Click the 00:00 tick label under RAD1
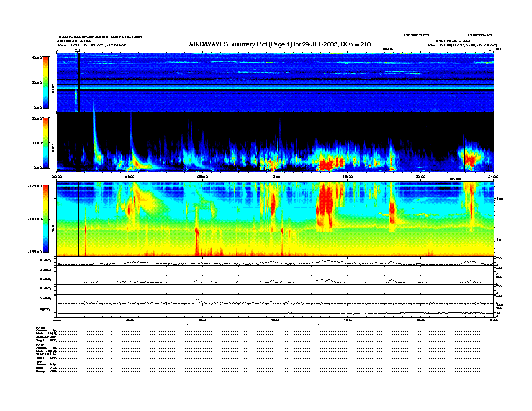532x411 pixels. (x=56, y=177)
